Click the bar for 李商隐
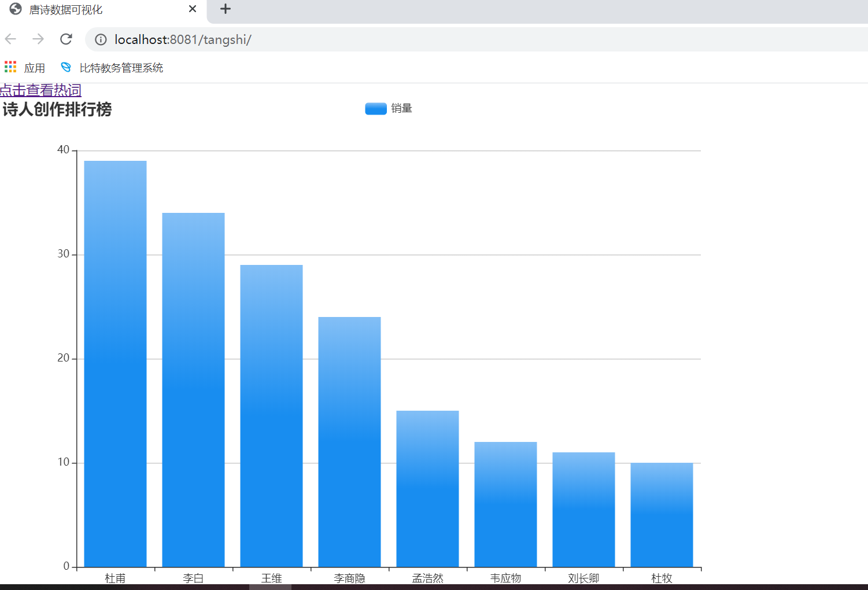 (350, 442)
